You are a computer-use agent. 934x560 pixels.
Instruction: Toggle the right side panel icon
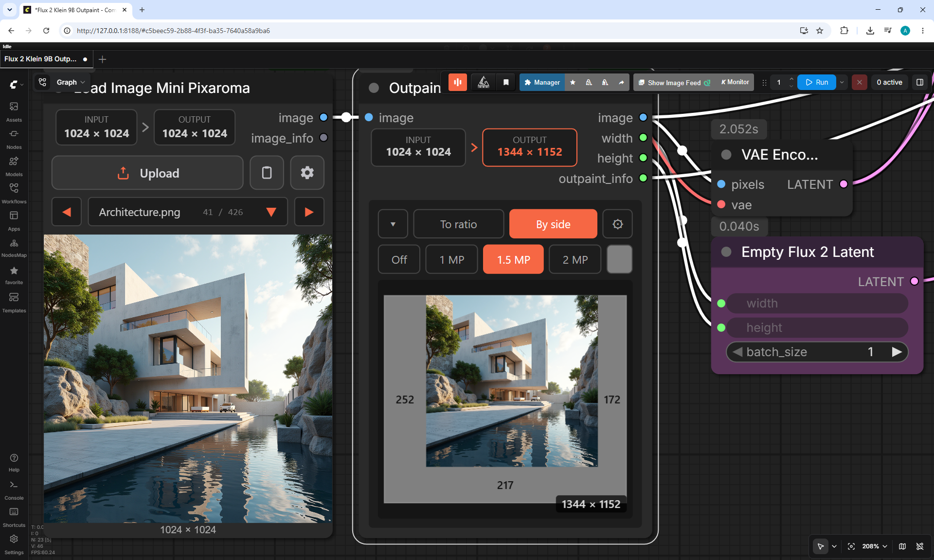(920, 82)
